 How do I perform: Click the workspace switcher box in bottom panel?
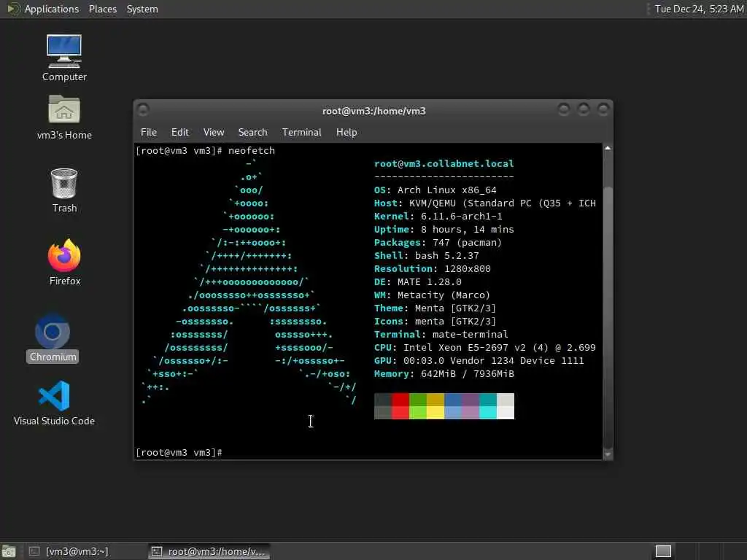pyautogui.click(x=663, y=551)
